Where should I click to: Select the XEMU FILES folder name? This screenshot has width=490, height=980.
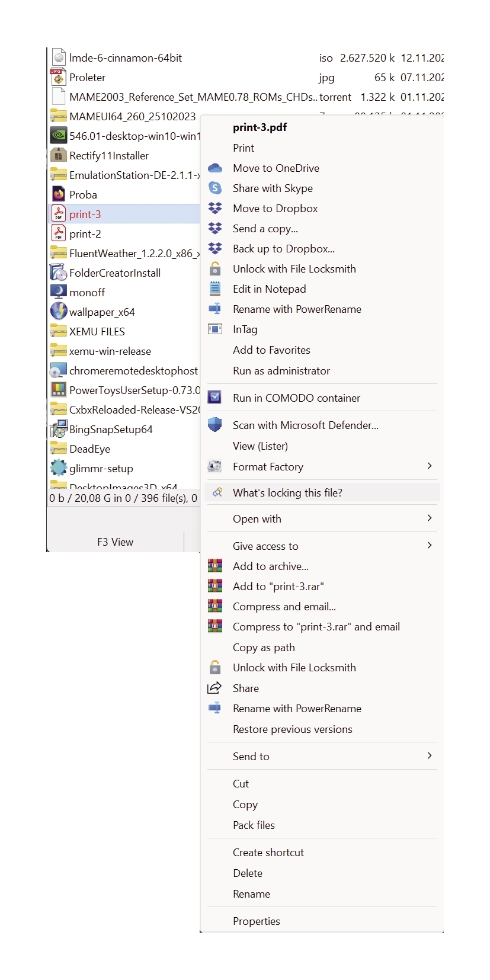[97, 332]
